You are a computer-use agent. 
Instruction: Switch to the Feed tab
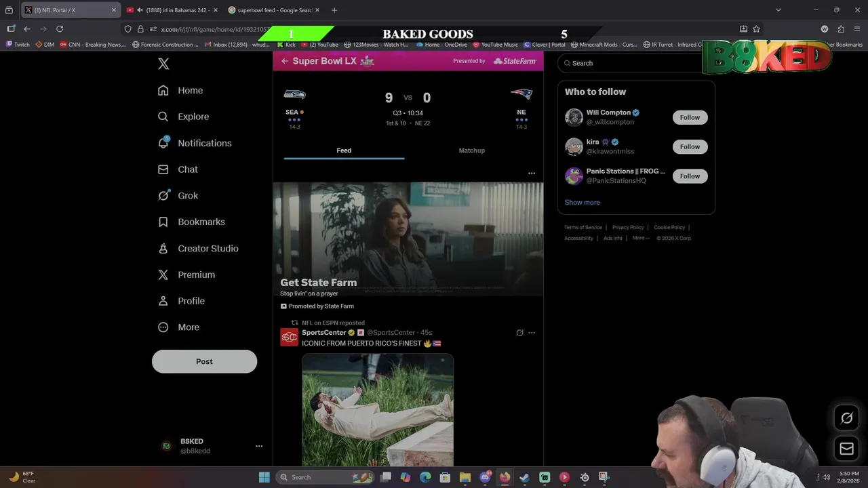click(x=344, y=150)
